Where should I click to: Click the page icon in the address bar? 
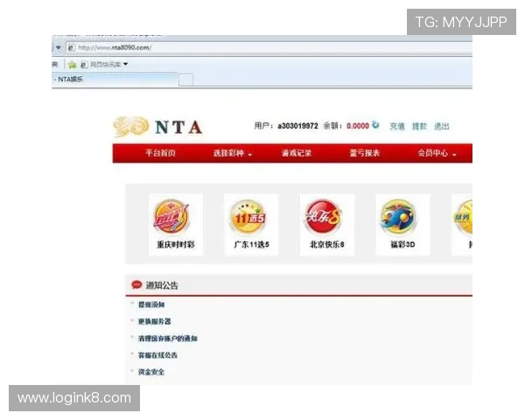72,47
